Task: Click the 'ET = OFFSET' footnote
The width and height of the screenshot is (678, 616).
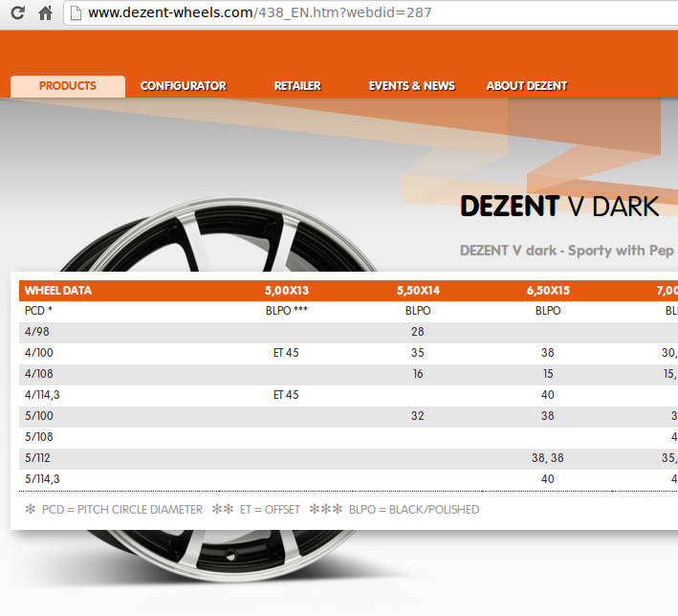Action: pos(270,510)
